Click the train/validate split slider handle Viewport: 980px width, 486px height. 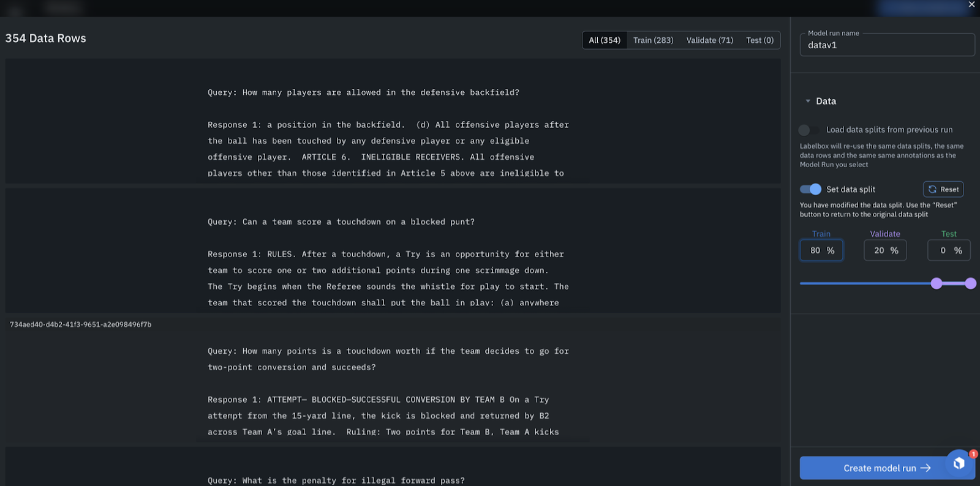click(x=937, y=283)
